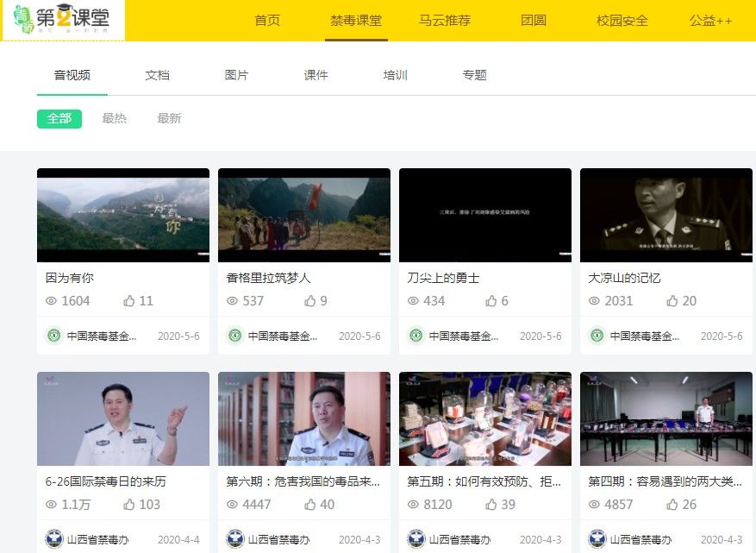Screen dimensions: 756x553
Task: Select the 全部 filter
Action: (59, 118)
